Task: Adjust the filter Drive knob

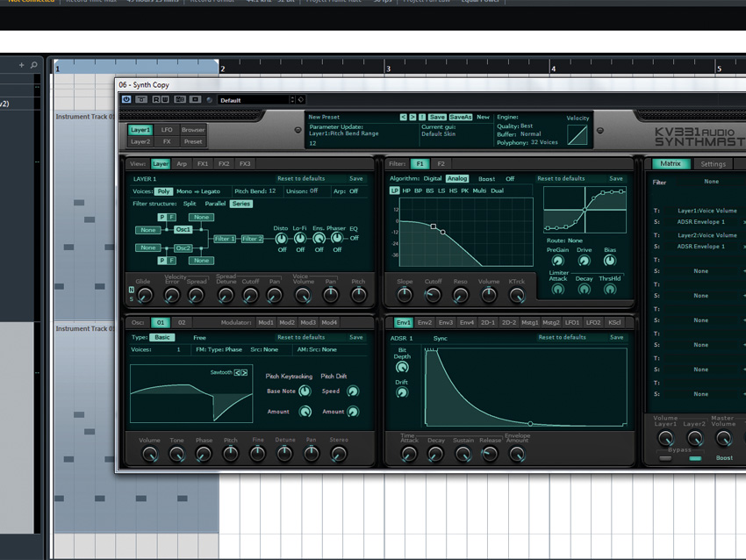Action: click(x=585, y=261)
